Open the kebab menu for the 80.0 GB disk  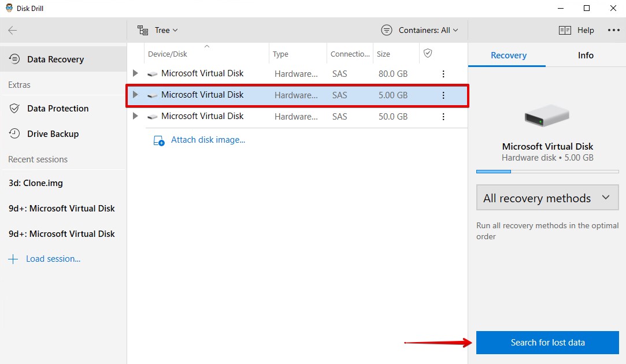coord(443,74)
